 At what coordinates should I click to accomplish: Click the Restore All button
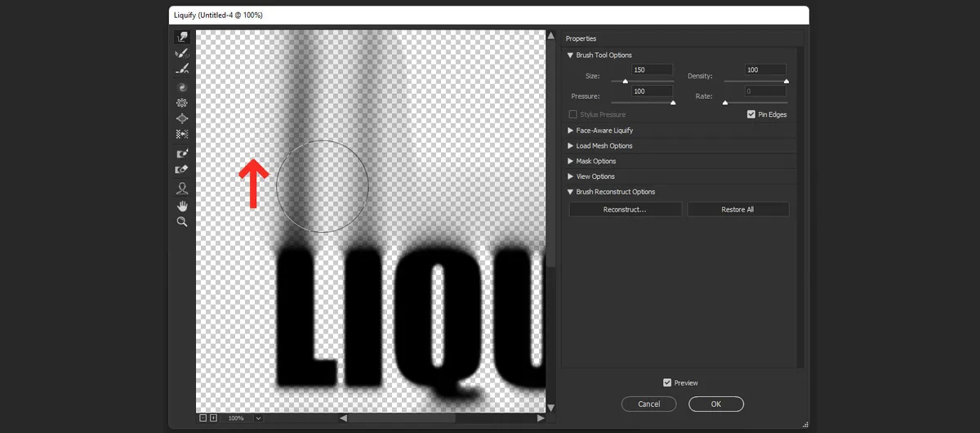click(737, 210)
